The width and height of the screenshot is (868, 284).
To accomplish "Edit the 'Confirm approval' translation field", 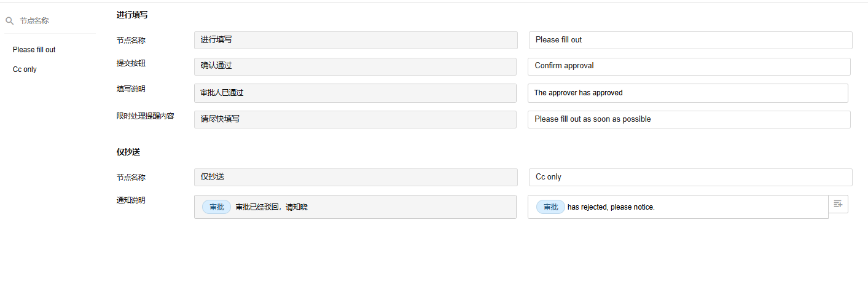I will pyautogui.click(x=689, y=66).
